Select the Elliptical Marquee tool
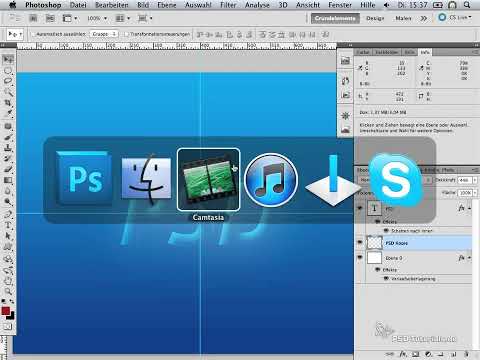This screenshot has width=480, height=360. coord(8,70)
